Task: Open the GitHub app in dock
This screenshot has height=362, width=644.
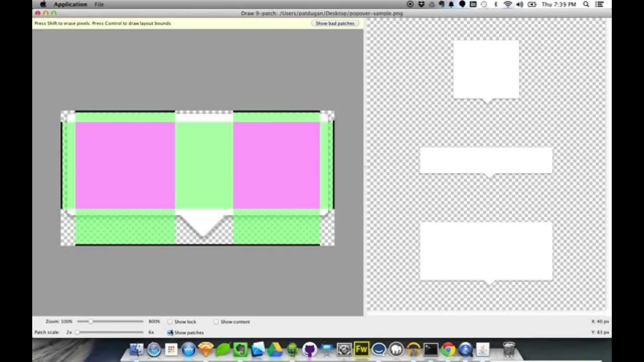Action: tap(310, 349)
